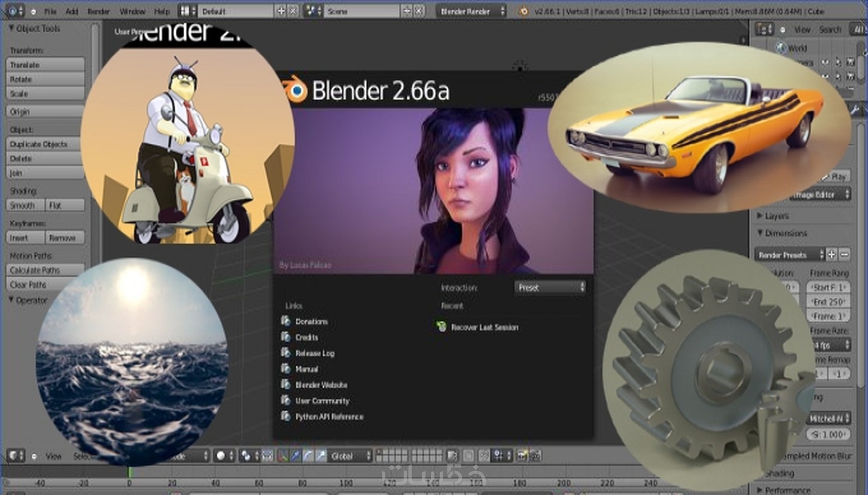Open the outliner Search menu
This screenshot has height=495, width=868.
pos(830,30)
